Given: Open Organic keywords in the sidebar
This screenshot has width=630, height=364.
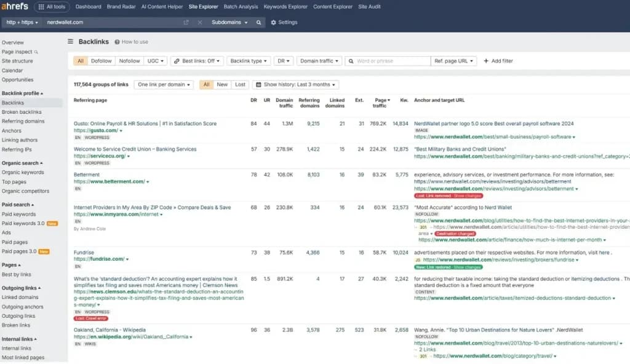Looking at the screenshot, I should point(23,172).
